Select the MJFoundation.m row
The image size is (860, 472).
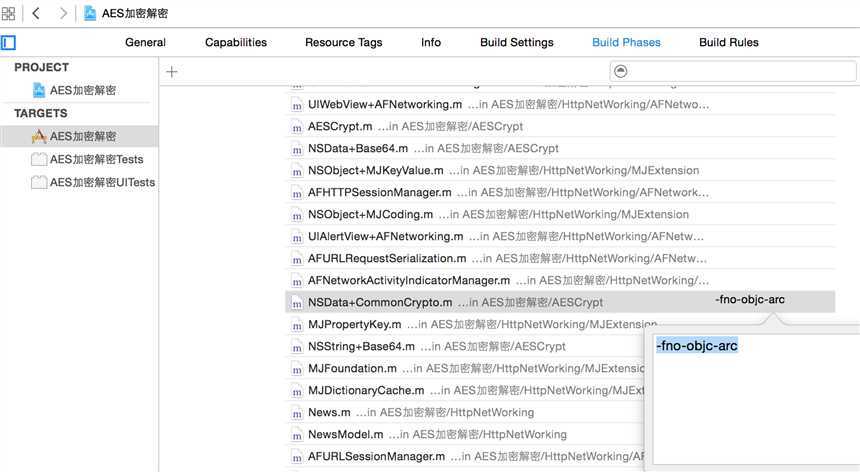tap(465, 368)
